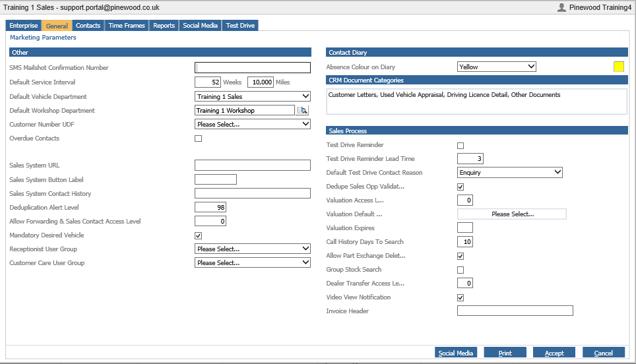This screenshot has height=364, width=636.
Task: Select the Valuation Default Please Select button
Action: 512,214
